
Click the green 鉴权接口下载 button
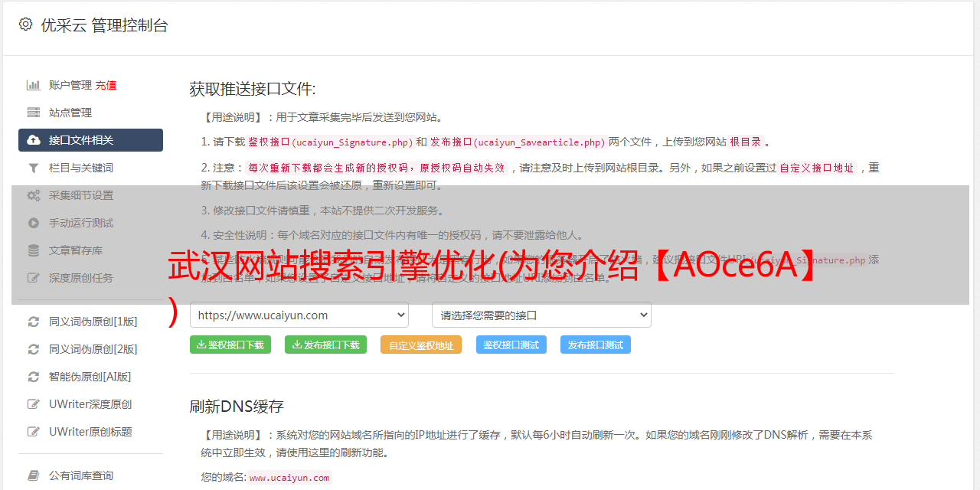coord(230,345)
